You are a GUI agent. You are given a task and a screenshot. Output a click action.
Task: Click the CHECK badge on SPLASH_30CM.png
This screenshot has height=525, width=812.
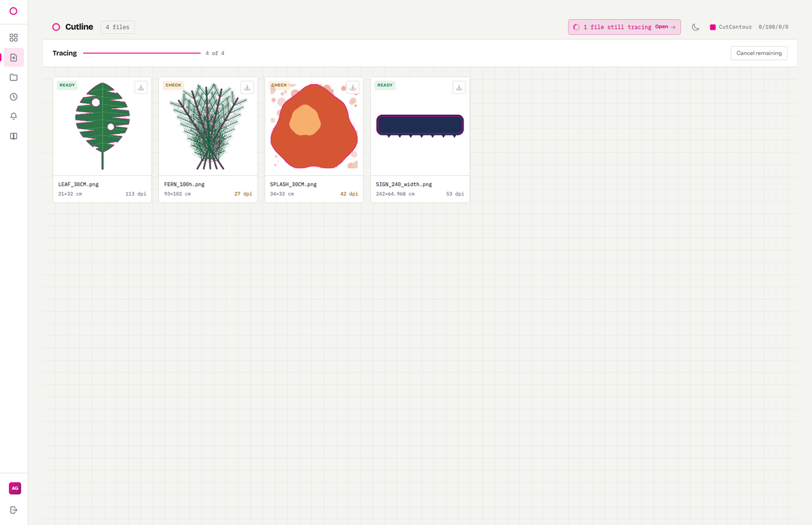(x=279, y=85)
